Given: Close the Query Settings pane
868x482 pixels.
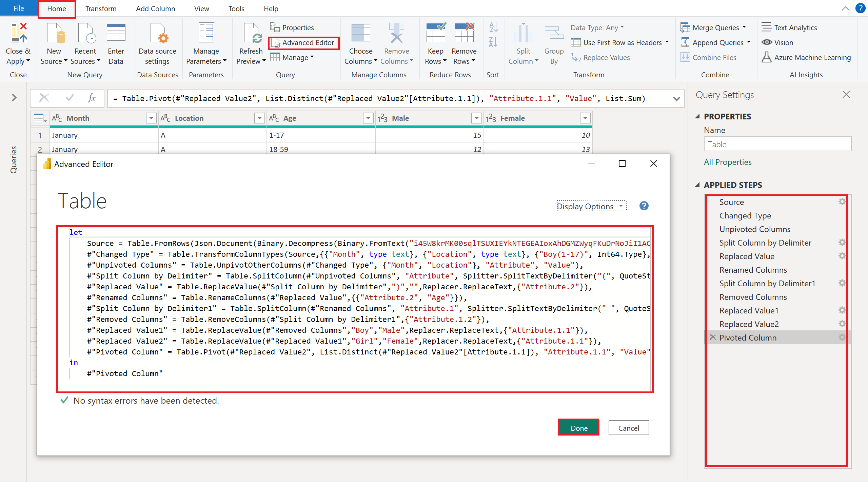Looking at the screenshot, I should [846, 95].
